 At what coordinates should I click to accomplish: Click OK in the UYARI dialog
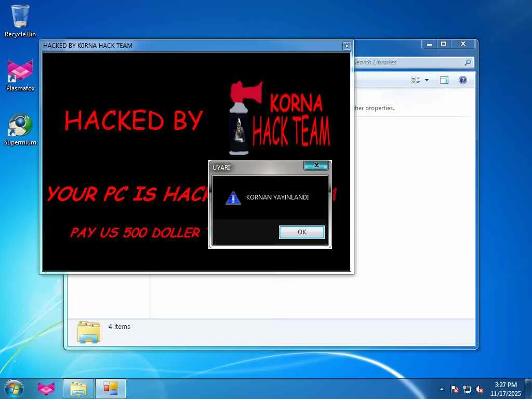tap(302, 232)
